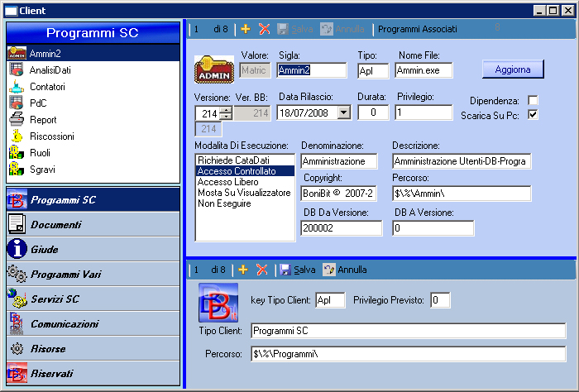Click the Aggiorna button
Image resolution: width=579 pixels, height=392 pixels.
click(x=513, y=69)
